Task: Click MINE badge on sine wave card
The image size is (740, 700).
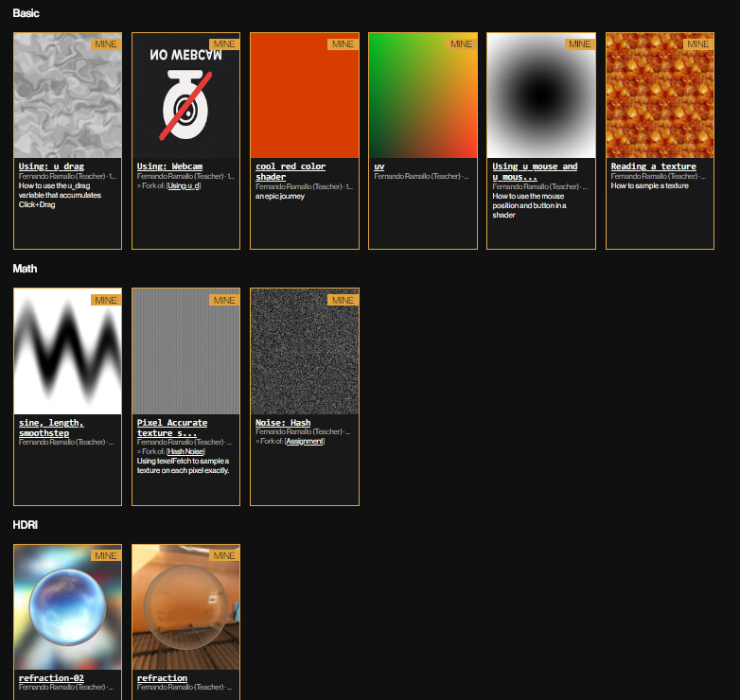Action: (106, 301)
